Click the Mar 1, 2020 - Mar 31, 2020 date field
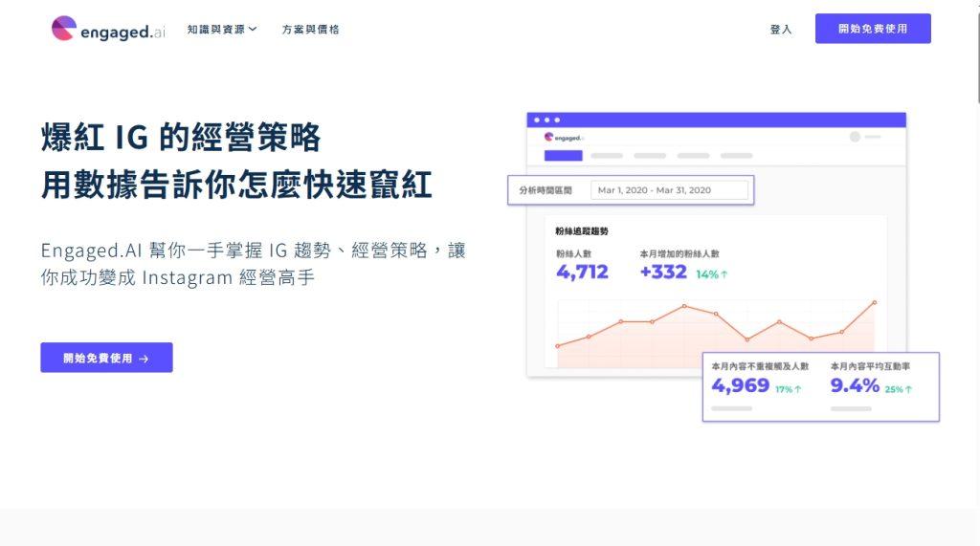The height and width of the screenshot is (546, 980). coord(669,190)
